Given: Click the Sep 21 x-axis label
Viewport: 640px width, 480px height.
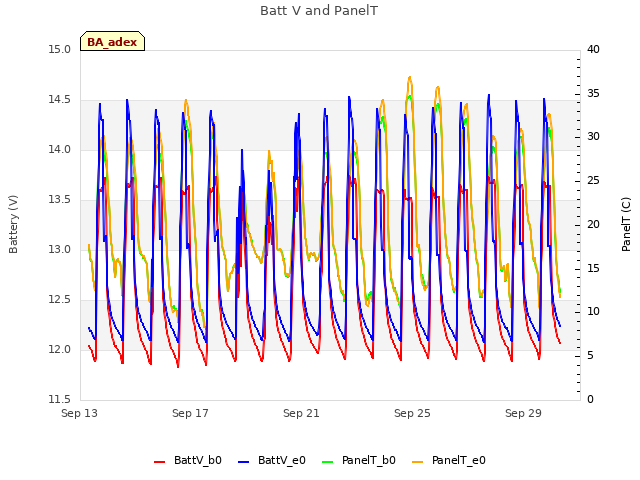Looking at the screenshot, I should [x=302, y=413].
